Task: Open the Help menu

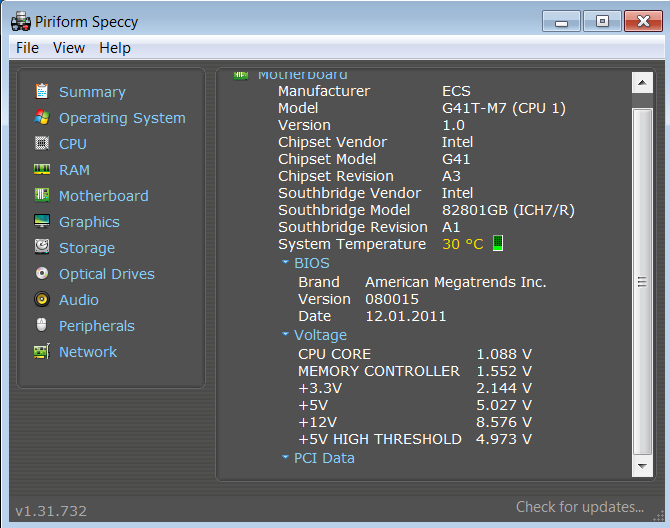Action: [115, 48]
